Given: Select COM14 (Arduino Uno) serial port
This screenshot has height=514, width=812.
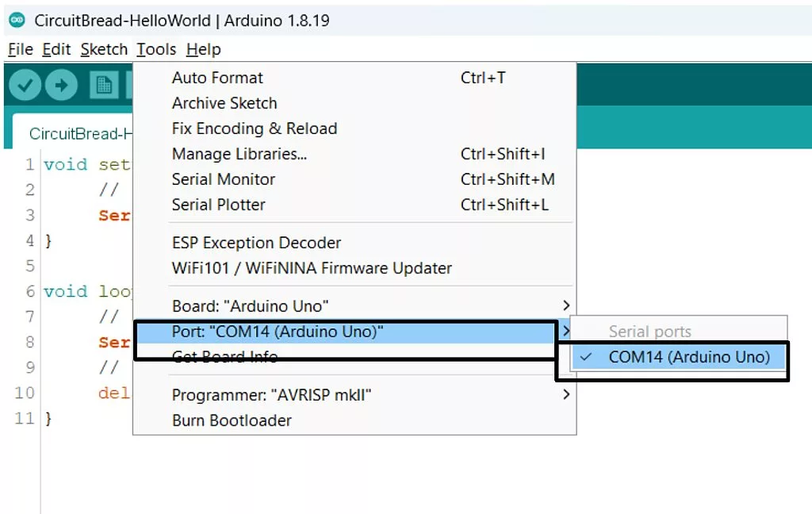Looking at the screenshot, I should point(684,357).
